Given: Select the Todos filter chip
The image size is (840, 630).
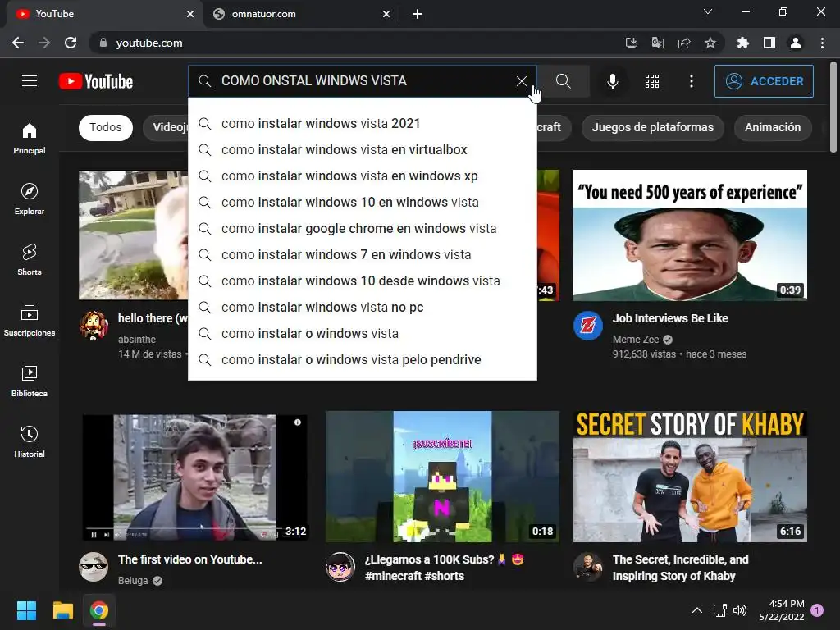Looking at the screenshot, I should [106, 127].
